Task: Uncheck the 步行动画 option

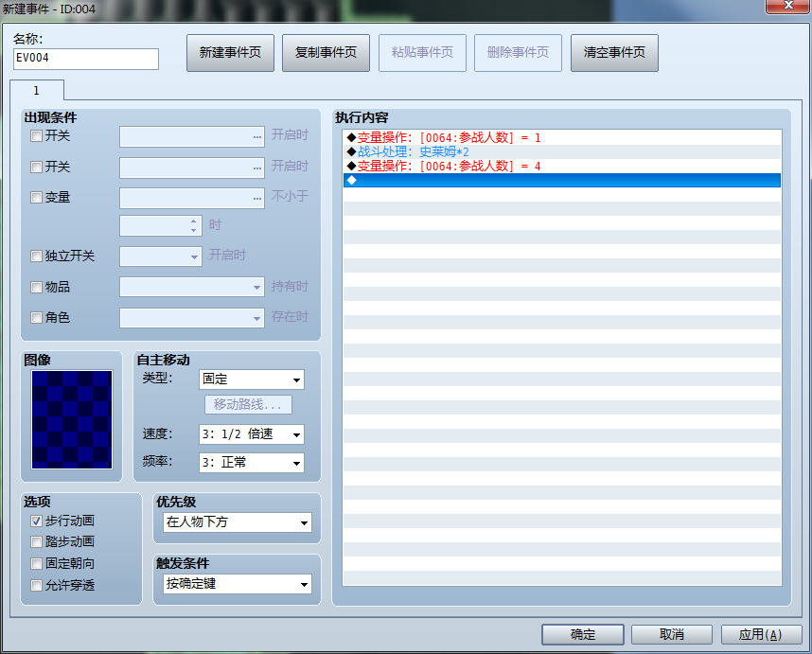Action: (x=36, y=521)
